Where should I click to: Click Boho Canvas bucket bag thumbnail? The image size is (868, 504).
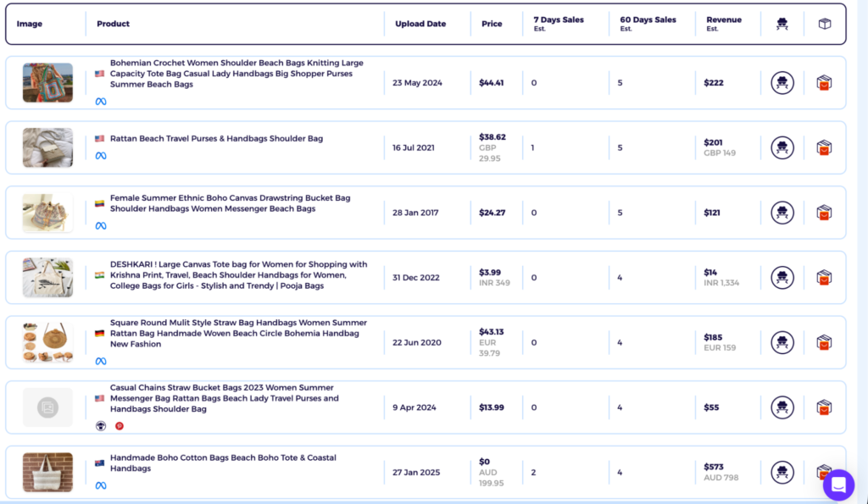(x=47, y=213)
